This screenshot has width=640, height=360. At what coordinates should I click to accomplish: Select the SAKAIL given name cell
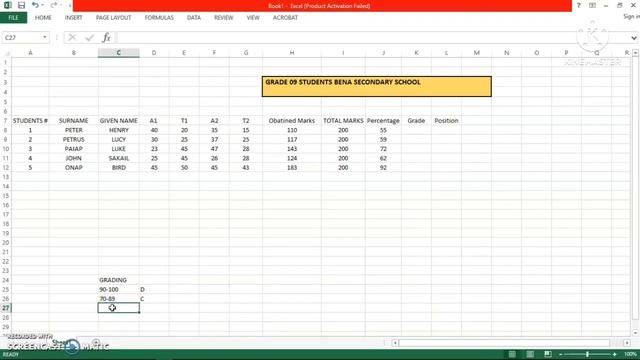(118, 158)
